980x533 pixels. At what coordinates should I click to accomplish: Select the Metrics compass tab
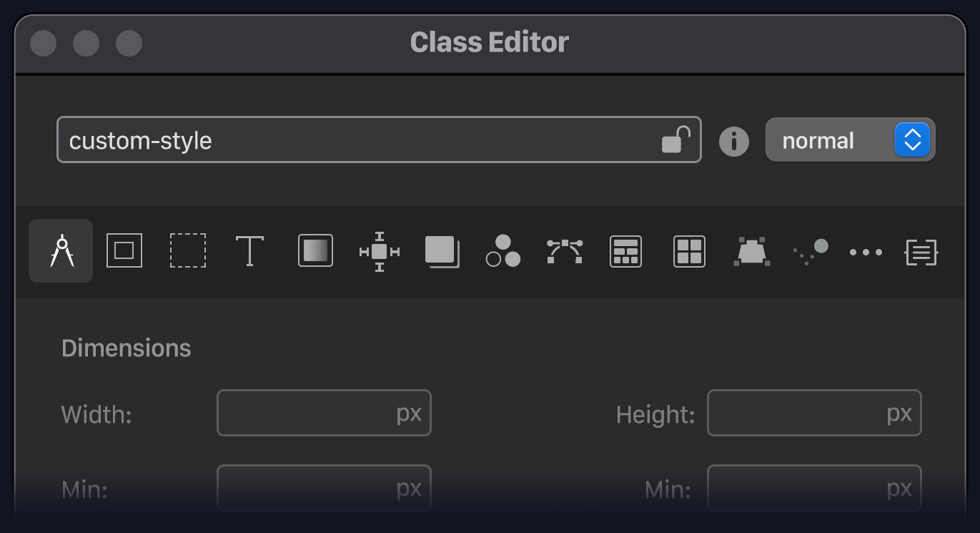click(x=61, y=251)
